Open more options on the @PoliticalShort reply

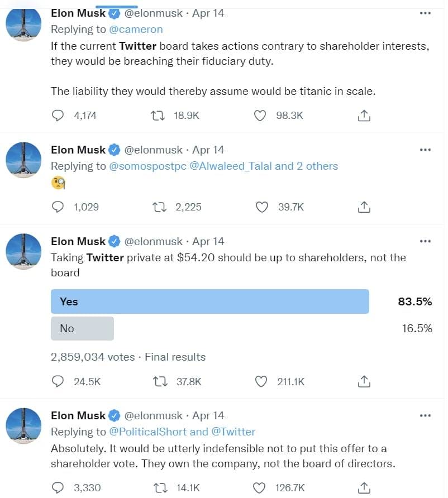tap(425, 415)
